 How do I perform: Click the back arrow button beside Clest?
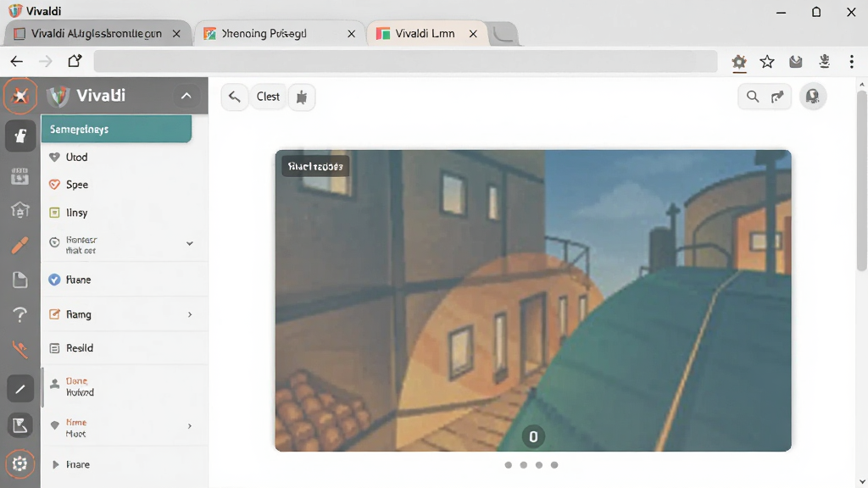[x=234, y=97]
